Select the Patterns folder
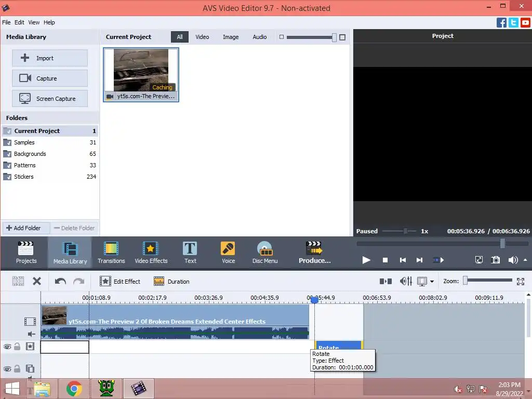This screenshot has width=532, height=399. 50,165
